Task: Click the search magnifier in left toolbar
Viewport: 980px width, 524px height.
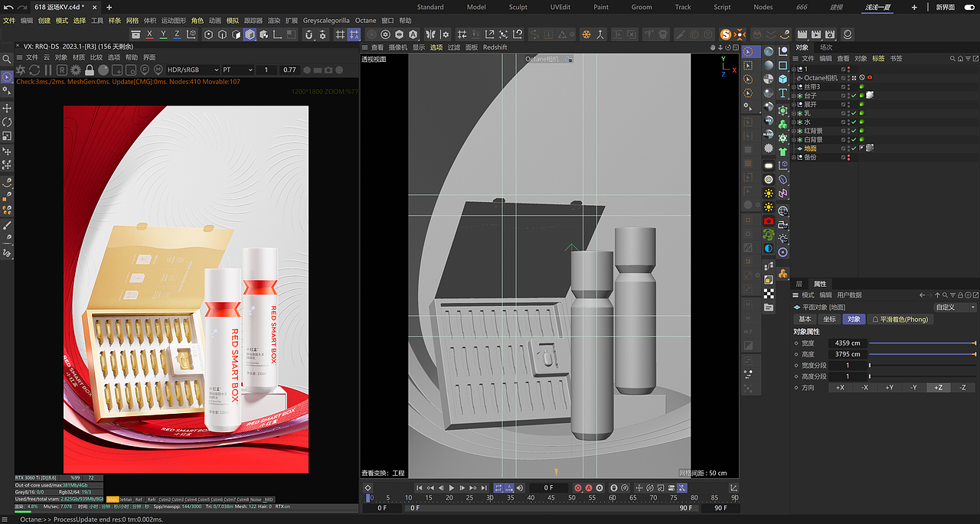Action: pos(7,60)
